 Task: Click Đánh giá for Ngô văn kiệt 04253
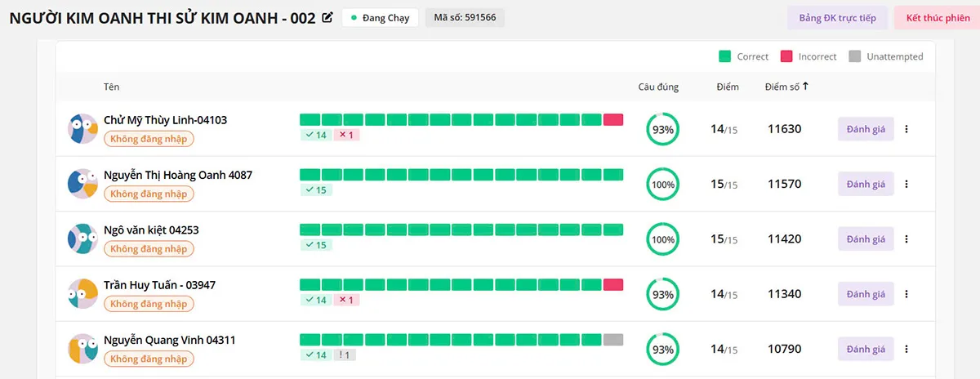866,239
